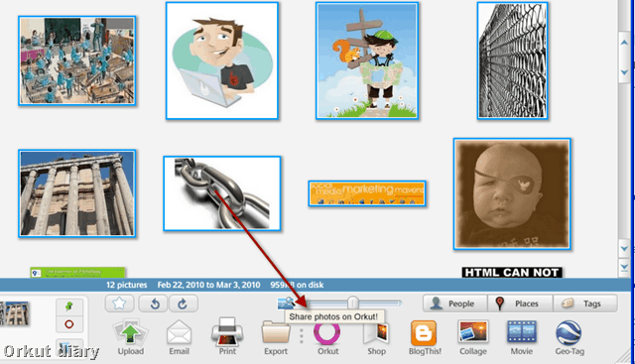Select the chain links thumbnail
This screenshot has width=635, height=364.
tap(222, 193)
